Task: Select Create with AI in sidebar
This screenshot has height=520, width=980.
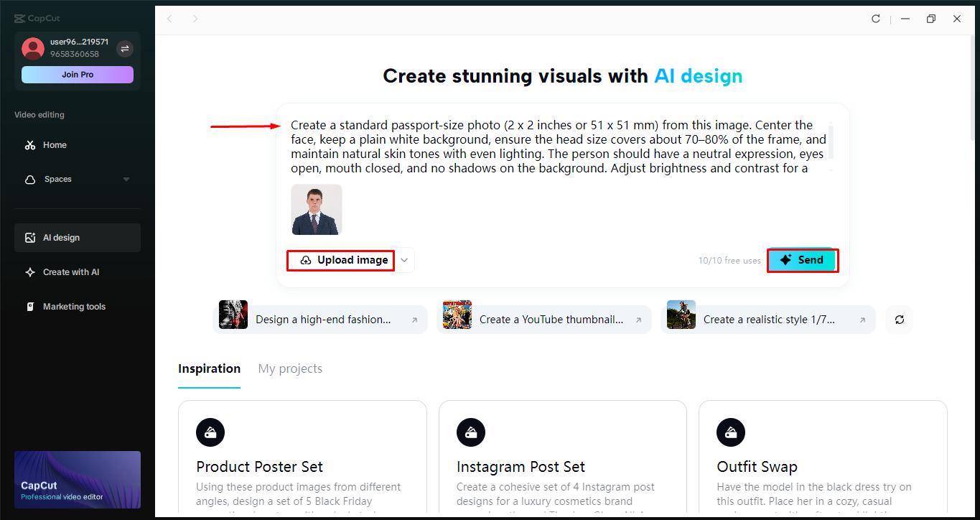Action: pyautogui.click(x=70, y=272)
